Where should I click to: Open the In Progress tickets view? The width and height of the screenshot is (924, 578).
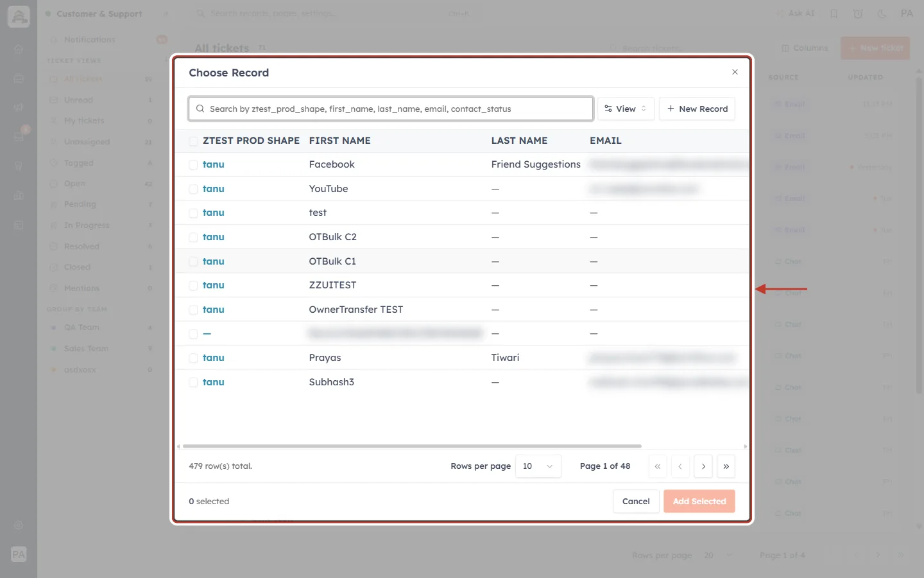pos(101,225)
